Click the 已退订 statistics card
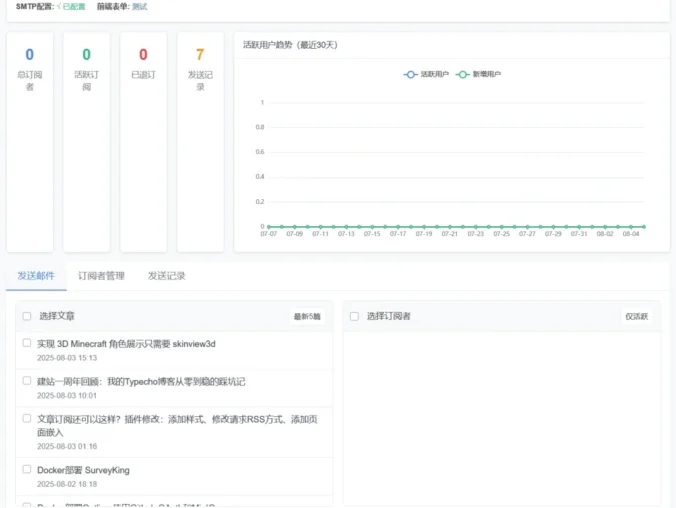Screen dimensions: 676x508 click(x=143, y=140)
